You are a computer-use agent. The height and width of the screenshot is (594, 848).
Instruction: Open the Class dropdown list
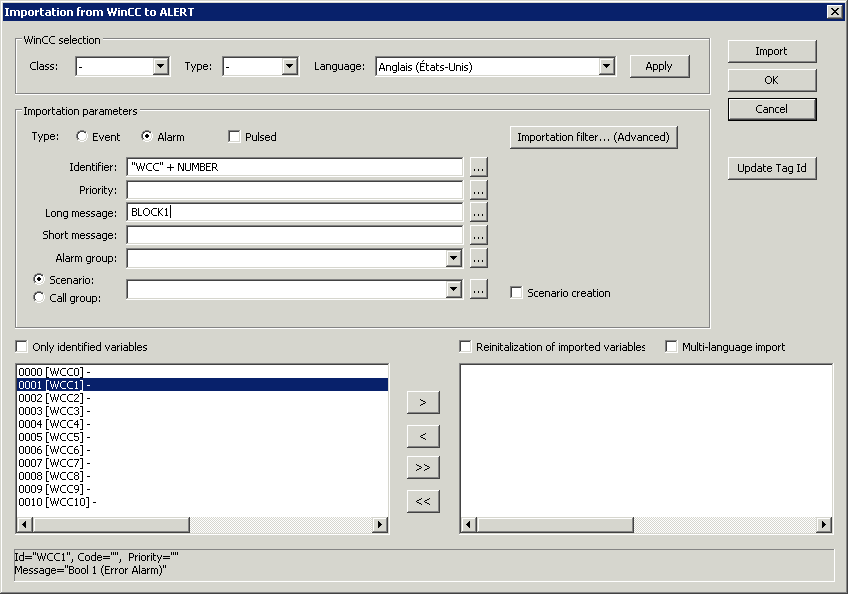coord(160,67)
